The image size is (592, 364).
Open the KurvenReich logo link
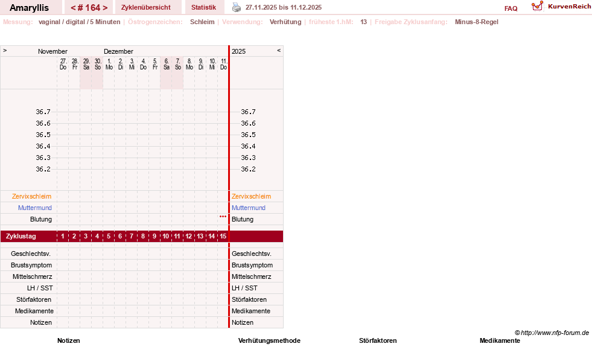[561, 7]
